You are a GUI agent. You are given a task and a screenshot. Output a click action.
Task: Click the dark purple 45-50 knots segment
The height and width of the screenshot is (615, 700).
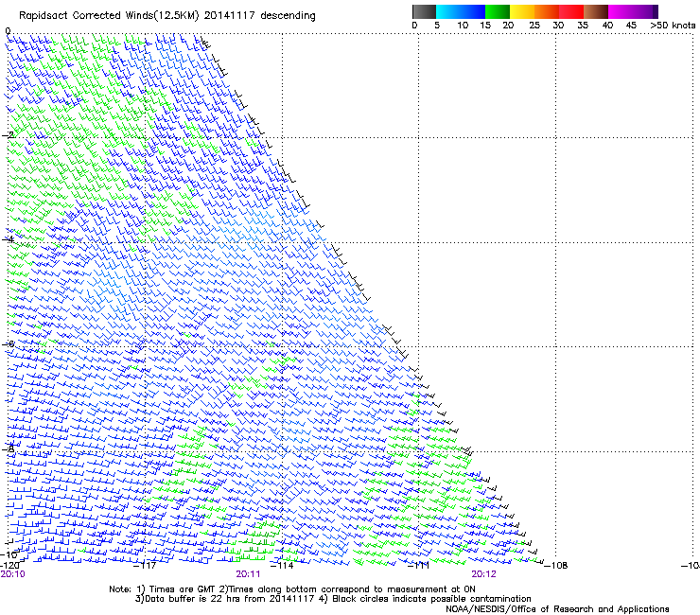[x=645, y=11]
